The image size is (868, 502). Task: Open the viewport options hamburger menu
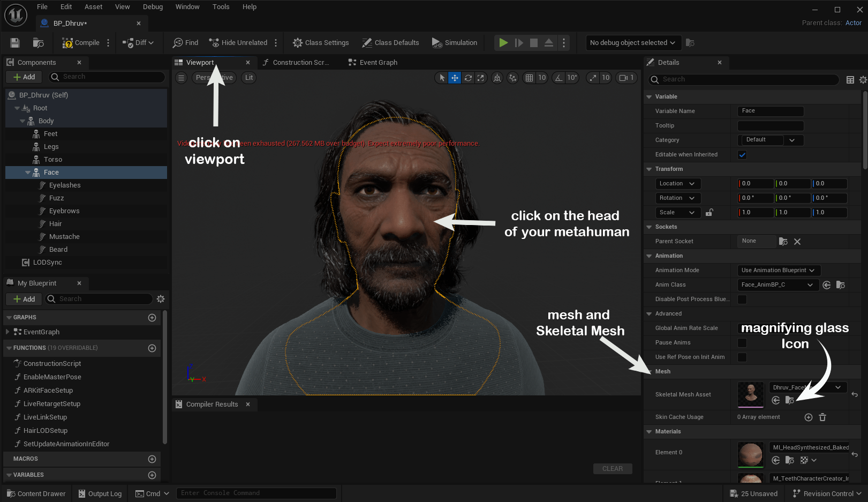[x=182, y=78]
